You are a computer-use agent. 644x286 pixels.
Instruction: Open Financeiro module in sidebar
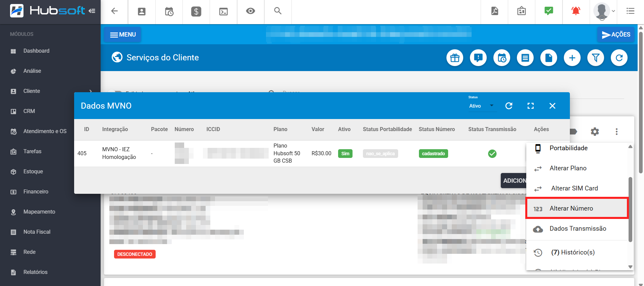pyautogui.click(x=36, y=192)
